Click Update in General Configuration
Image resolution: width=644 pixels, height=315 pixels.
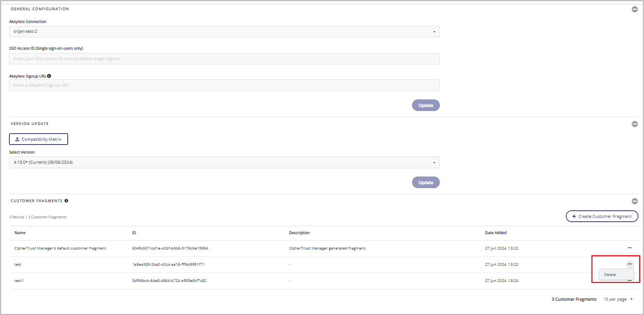(426, 105)
